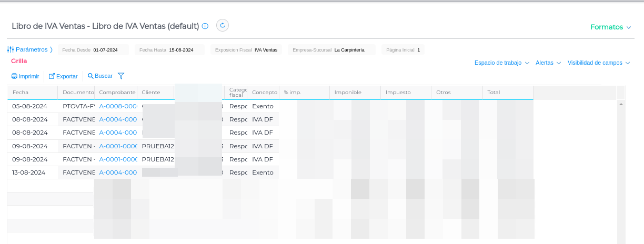This screenshot has width=644, height=244.
Task: Click Exento concept in 13-08-2024 row
Action: pyautogui.click(x=263, y=172)
